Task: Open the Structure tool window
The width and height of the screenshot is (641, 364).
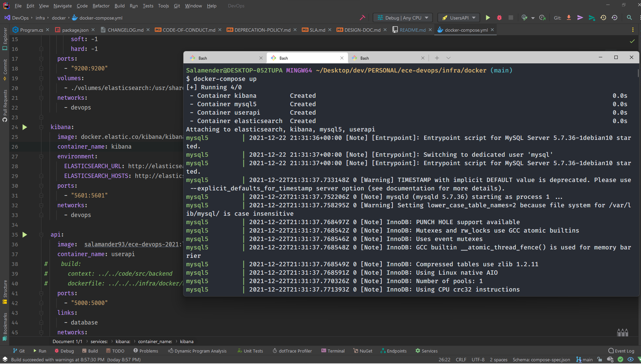Action: pyautogui.click(x=5, y=292)
